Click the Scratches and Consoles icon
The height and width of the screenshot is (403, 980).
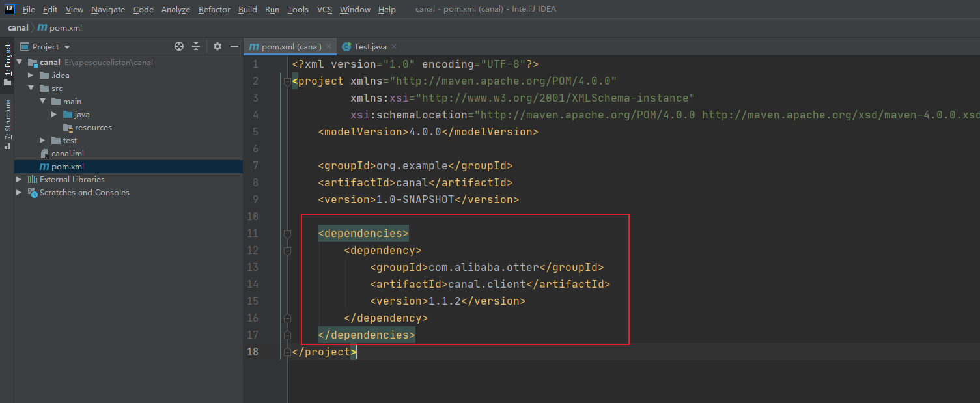33,193
